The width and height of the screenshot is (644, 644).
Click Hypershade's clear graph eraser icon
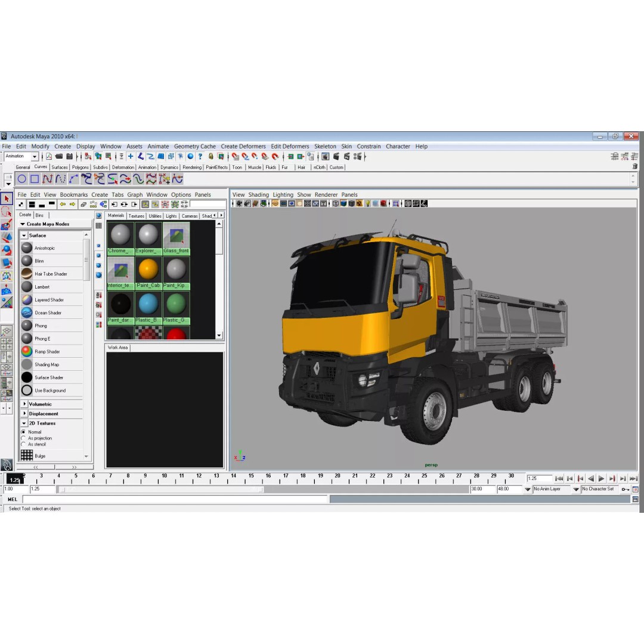[83, 204]
